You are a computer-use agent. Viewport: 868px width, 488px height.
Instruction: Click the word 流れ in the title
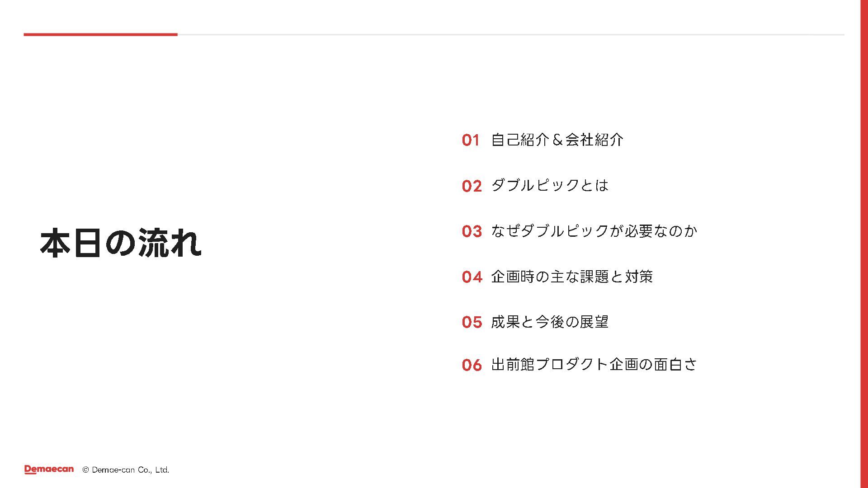click(x=170, y=243)
